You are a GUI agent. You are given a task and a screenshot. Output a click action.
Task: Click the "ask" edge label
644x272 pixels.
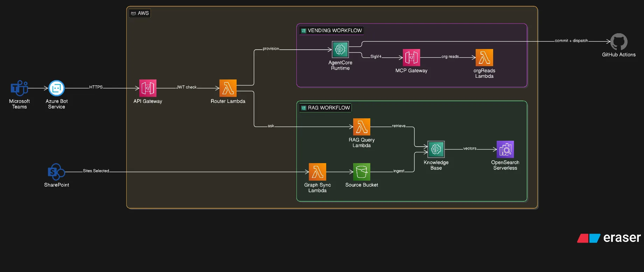tap(271, 126)
